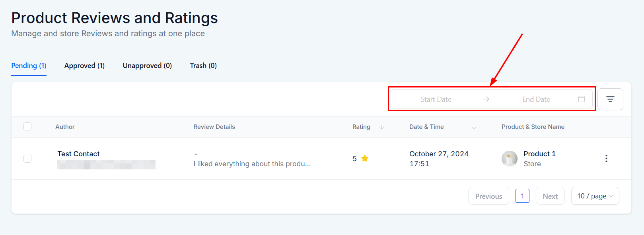Image resolution: width=644 pixels, height=235 pixels.
Task: Click the Product 1 product name
Action: pos(539,154)
